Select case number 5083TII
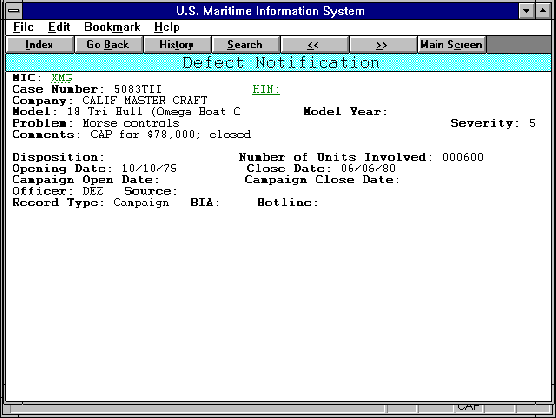 click(138, 89)
